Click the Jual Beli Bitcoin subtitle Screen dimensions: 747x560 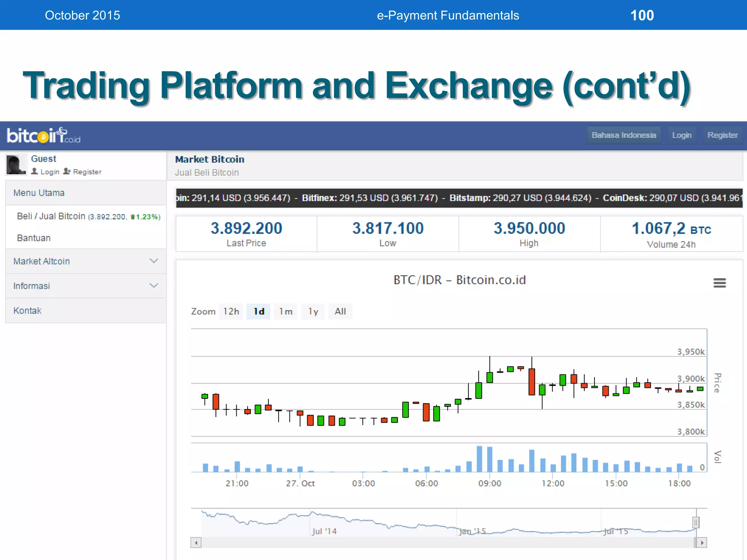207,173
